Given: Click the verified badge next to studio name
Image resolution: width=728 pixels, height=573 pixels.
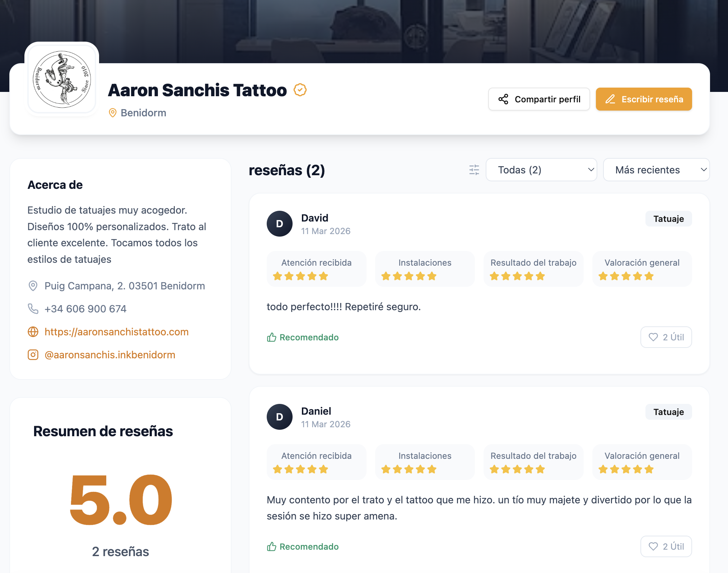Looking at the screenshot, I should pos(300,90).
